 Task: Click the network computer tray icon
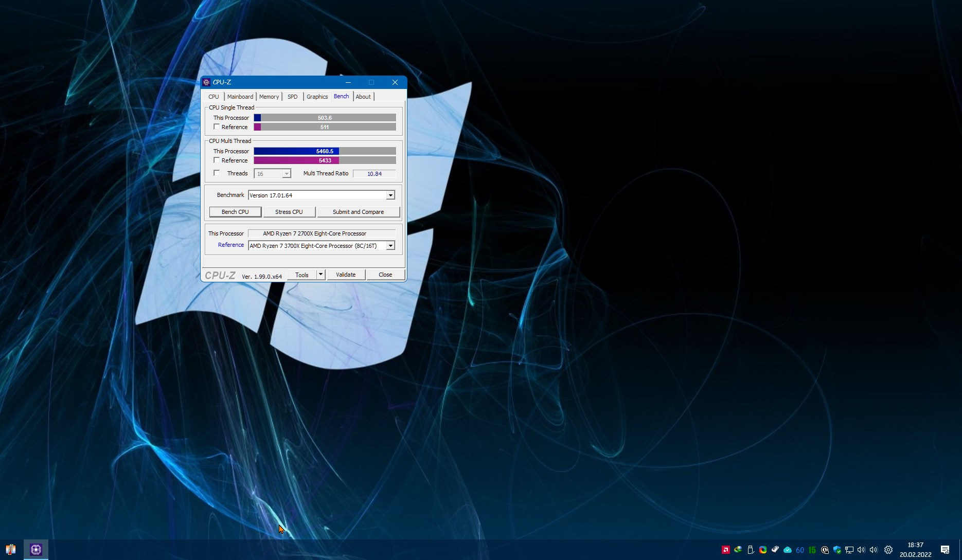[849, 550]
